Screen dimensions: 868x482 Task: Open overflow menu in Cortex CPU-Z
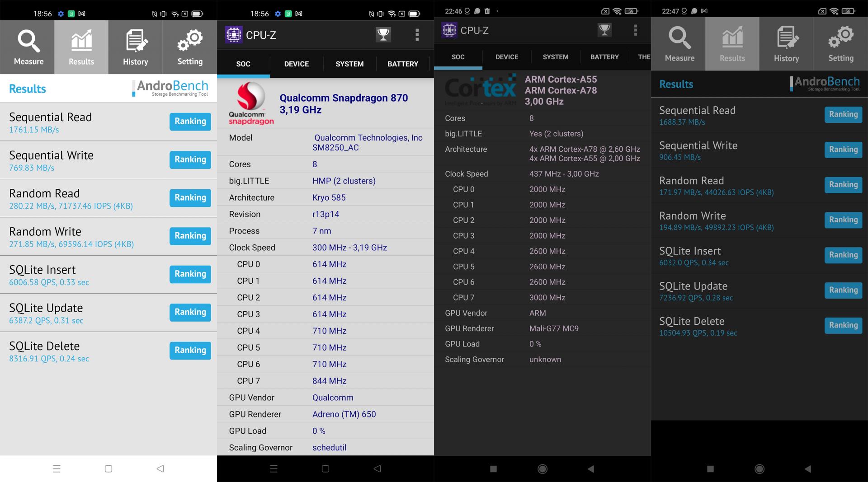636,30
